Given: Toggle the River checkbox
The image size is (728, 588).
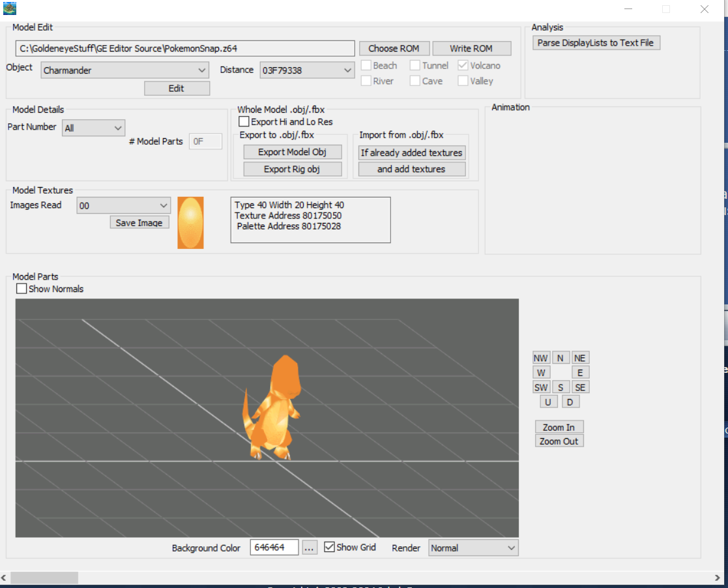Looking at the screenshot, I should pos(366,81).
